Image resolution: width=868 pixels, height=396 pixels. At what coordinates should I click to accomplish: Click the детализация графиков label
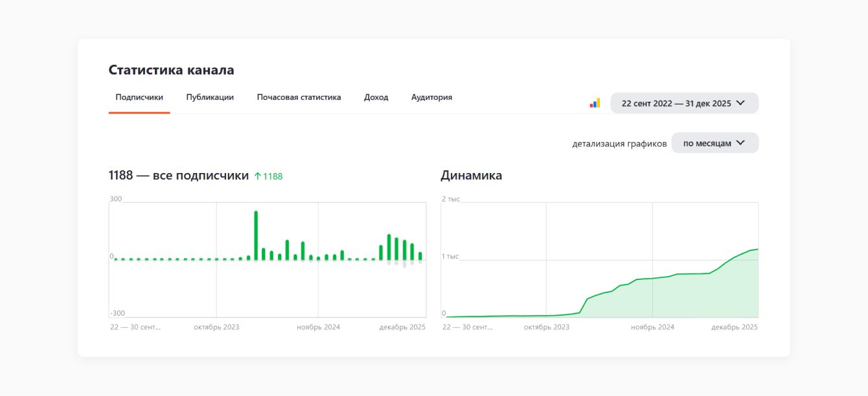[619, 144]
